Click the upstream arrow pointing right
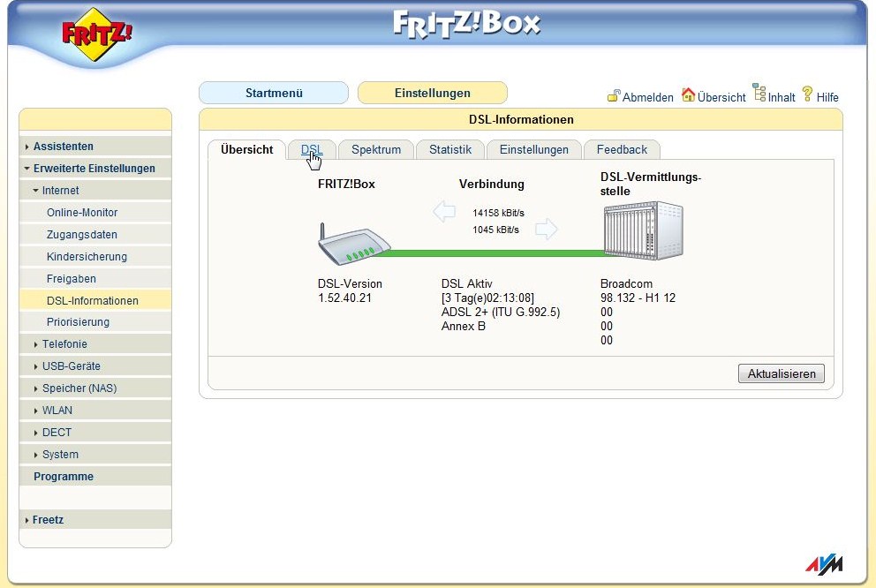Image resolution: width=876 pixels, height=588 pixels. pos(546,229)
